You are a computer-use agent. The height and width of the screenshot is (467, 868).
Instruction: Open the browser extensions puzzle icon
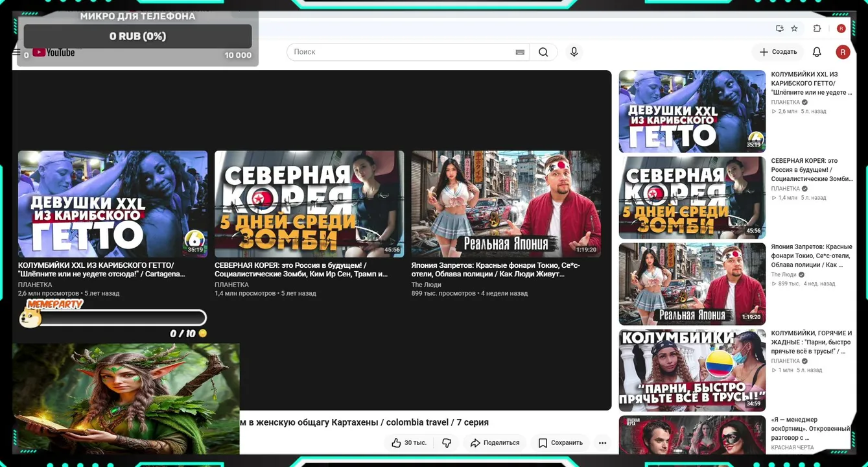point(817,29)
